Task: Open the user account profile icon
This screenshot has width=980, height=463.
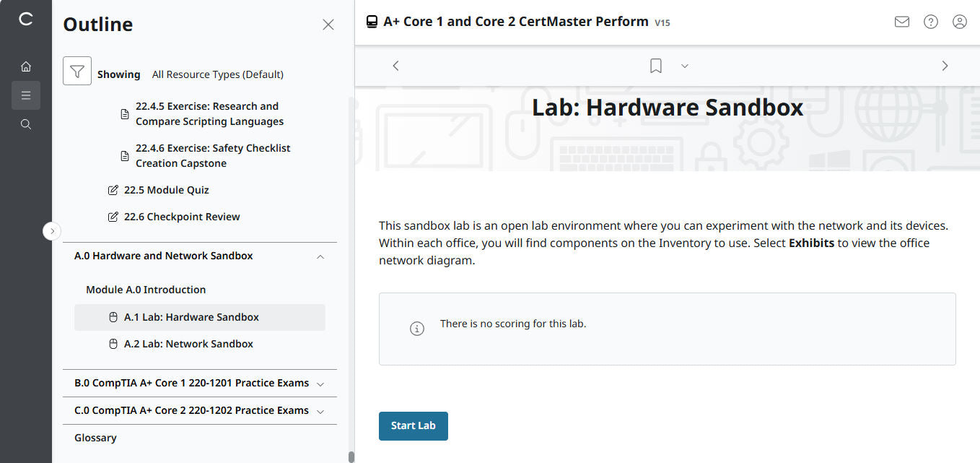Action: coord(959,22)
